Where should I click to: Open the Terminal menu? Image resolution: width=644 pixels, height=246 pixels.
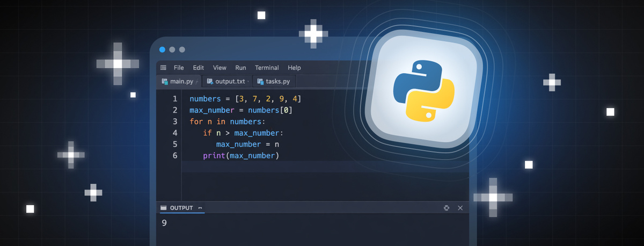pyautogui.click(x=267, y=68)
